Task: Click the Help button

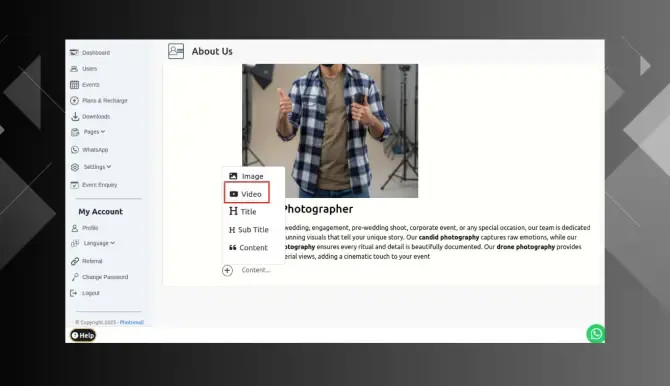Action: pos(83,336)
